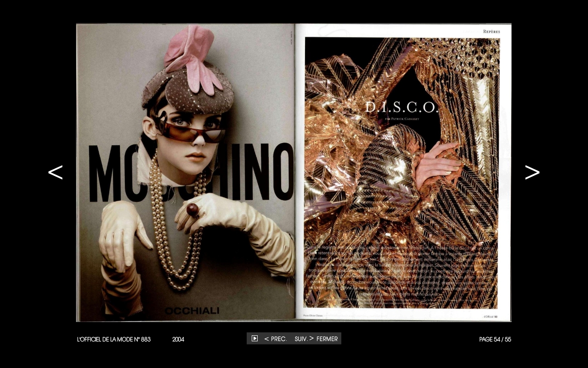Click the OCCHIALI caption on left page

pyautogui.click(x=192, y=311)
